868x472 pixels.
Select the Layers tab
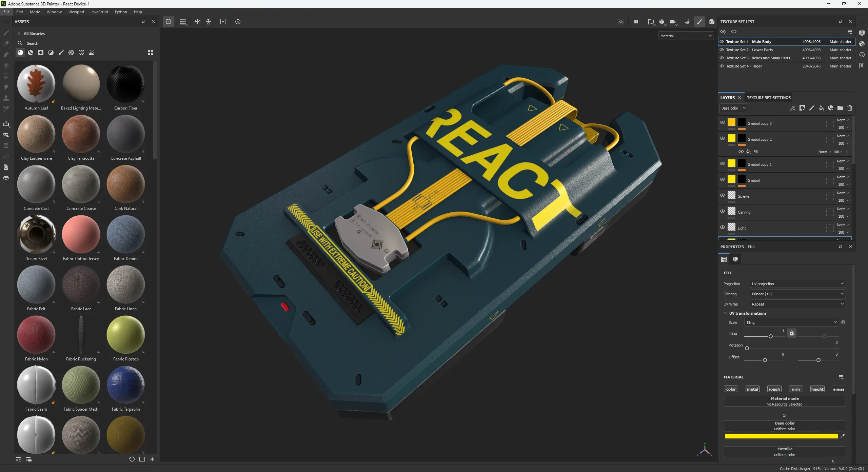point(728,98)
